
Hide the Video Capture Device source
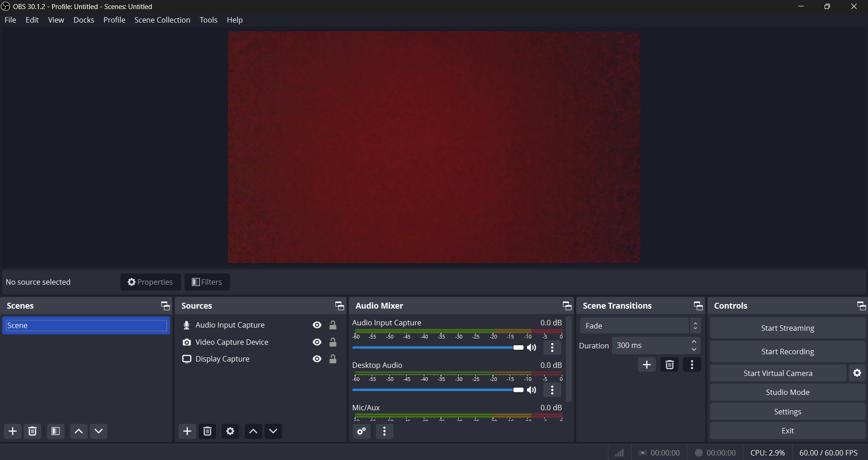[317, 343]
